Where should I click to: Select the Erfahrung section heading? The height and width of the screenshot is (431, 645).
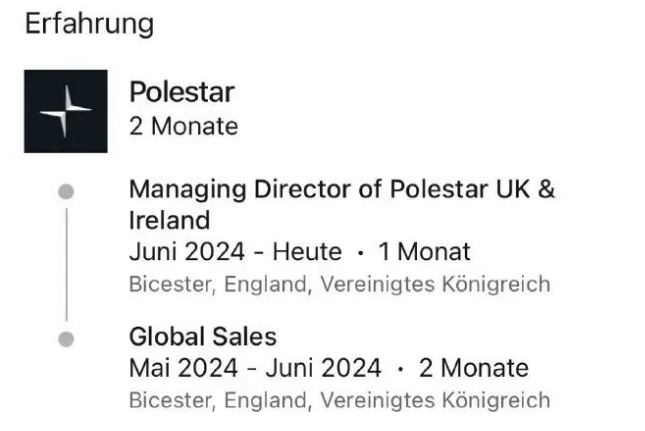(90, 24)
